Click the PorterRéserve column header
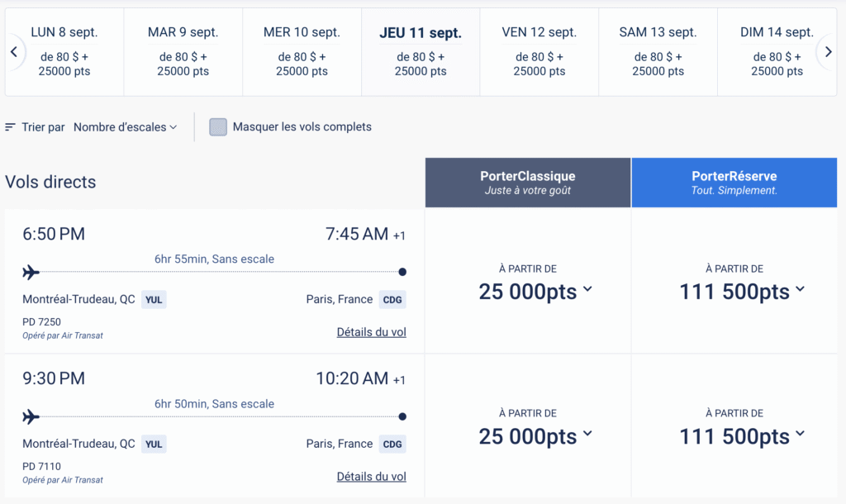This screenshot has height=504, width=846. coord(734,183)
